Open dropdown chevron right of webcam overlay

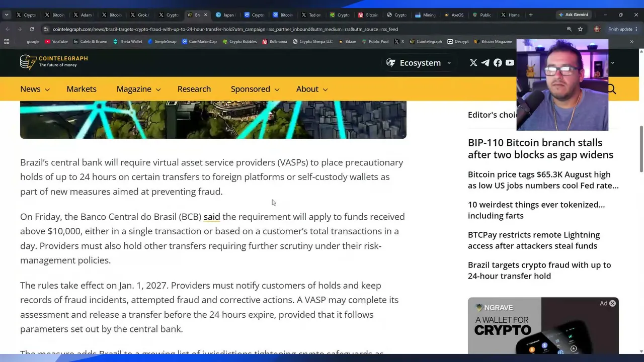pos(613,63)
